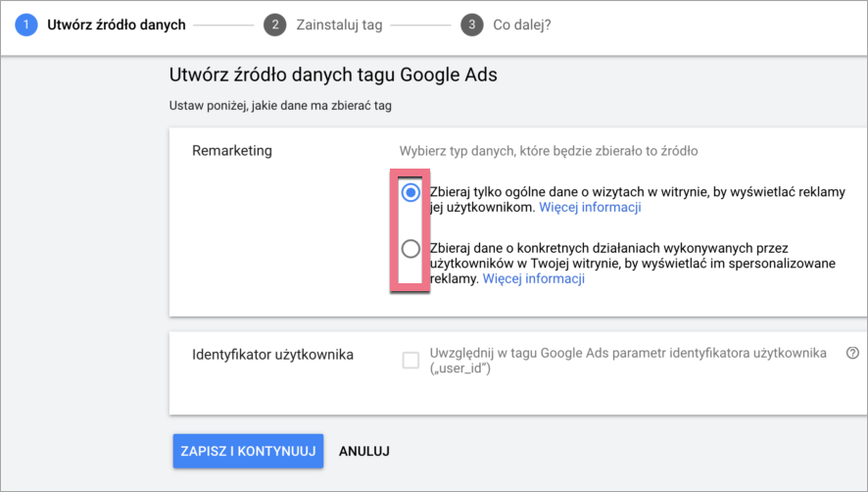The height and width of the screenshot is (492, 868).
Task: Click the step 2 number circle
Action: [x=275, y=25]
